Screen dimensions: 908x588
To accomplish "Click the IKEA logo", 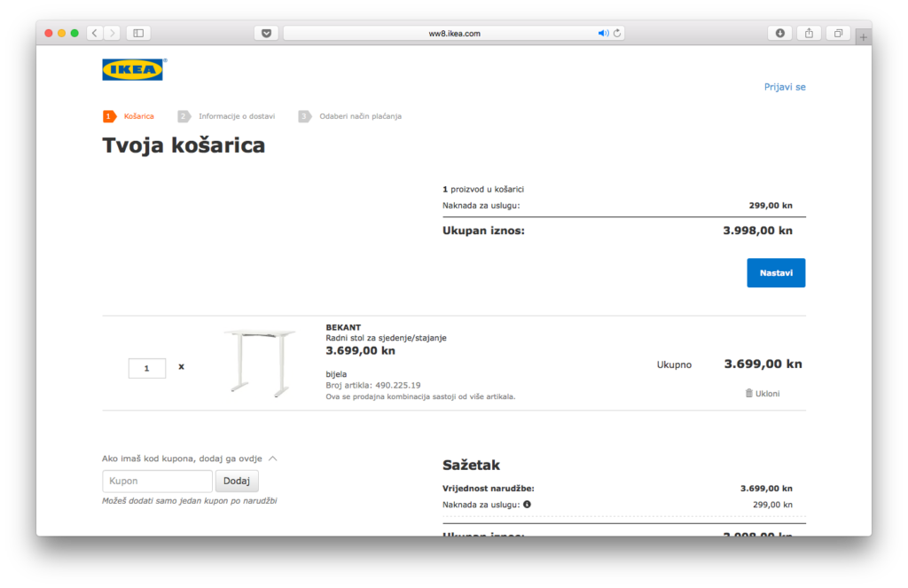I will (x=132, y=69).
